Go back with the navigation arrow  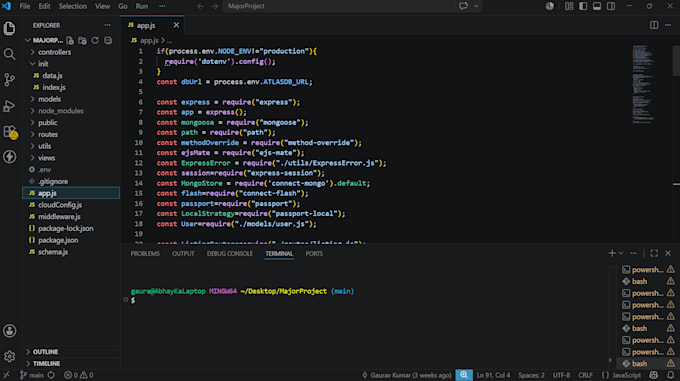pyautogui.click(x=200, y=6)
